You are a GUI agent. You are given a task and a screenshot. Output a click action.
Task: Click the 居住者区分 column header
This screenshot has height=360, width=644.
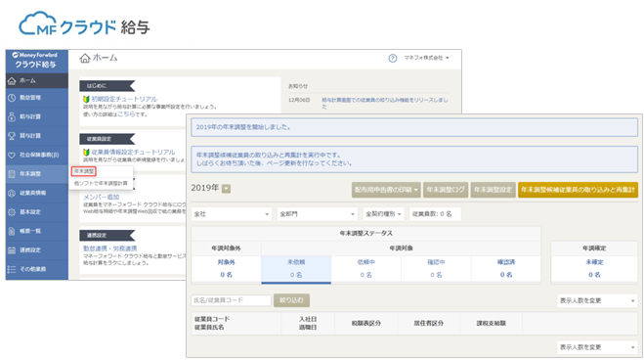point(428,324)
